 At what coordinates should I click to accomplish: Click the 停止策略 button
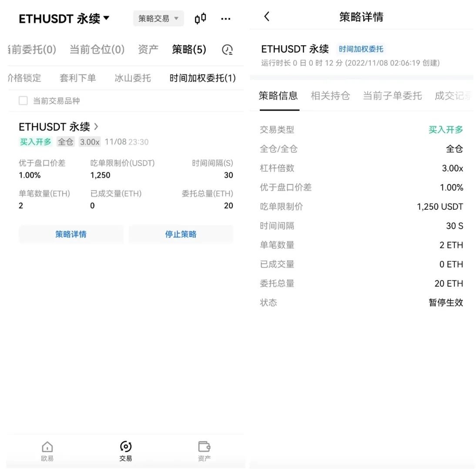[181, 234]
